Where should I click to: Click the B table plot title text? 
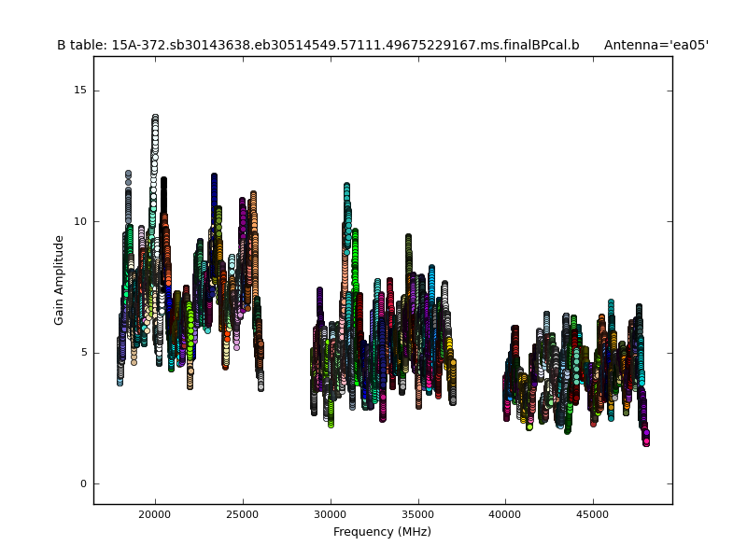click(317, 45)
